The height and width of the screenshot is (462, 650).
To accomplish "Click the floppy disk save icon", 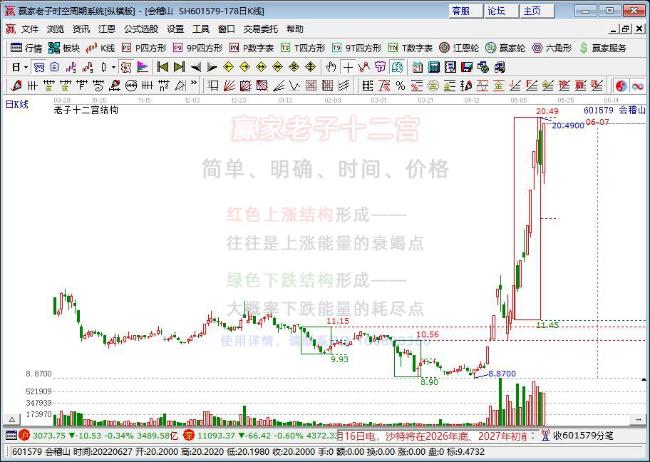I will 467,67.
